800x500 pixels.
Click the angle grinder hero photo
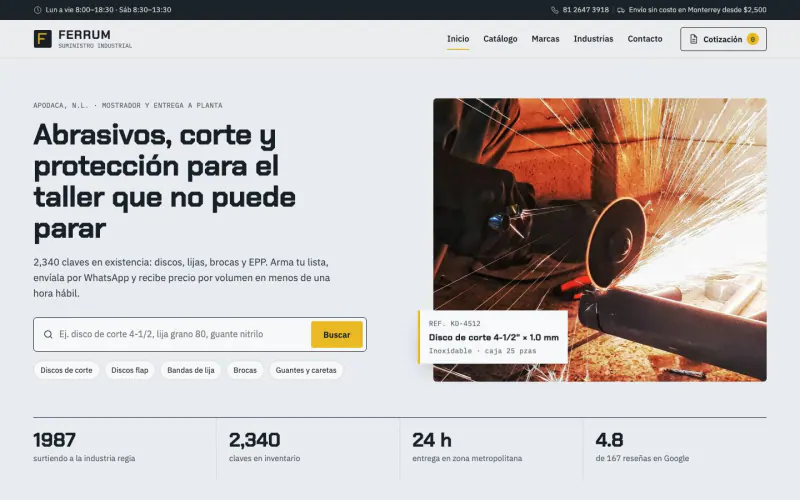point(599,240)
